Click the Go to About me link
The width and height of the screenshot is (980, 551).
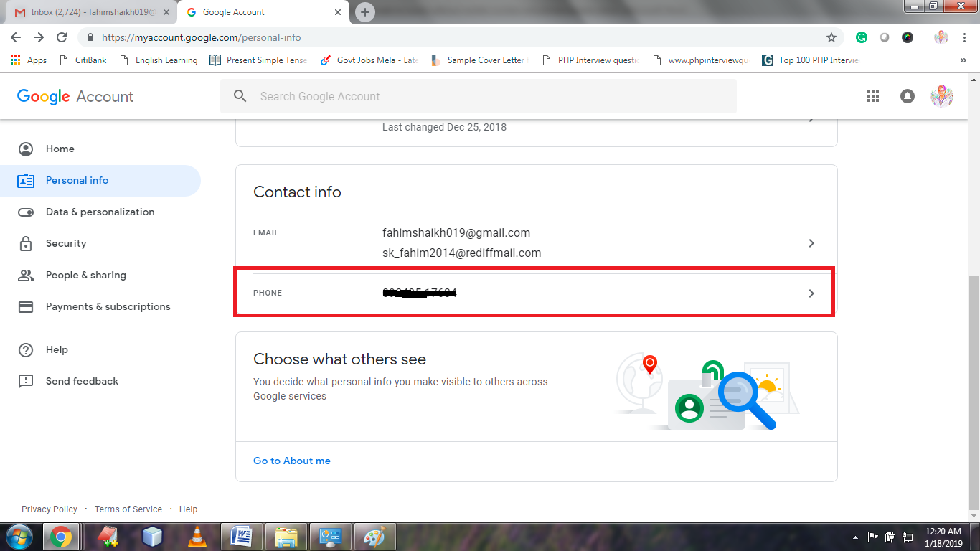point(291,460)
